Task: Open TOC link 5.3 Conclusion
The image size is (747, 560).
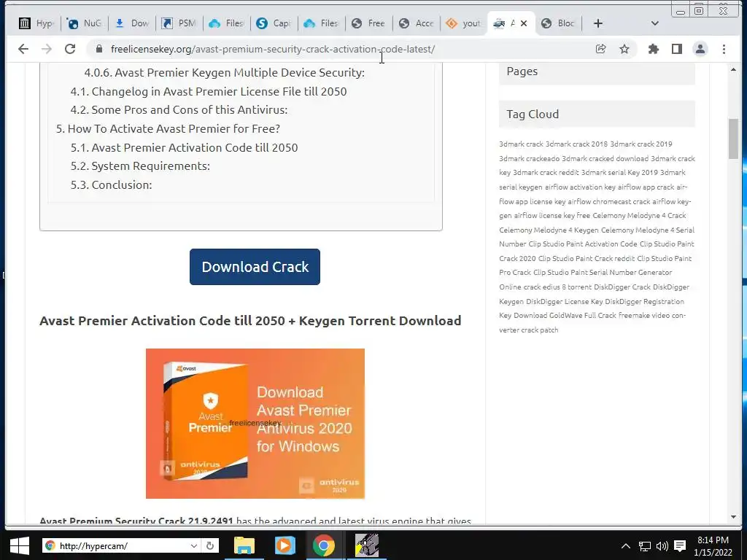Action: [x=112, y=184]
